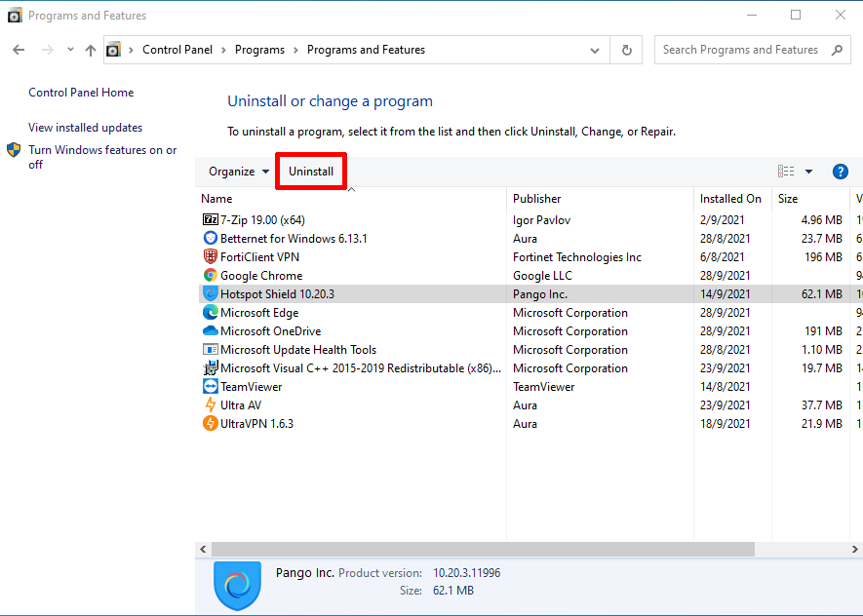Image resolution: width=863 pixels, height=616 pixels.
Task: Sort list by Publisher column header
Action: (600, 199)
